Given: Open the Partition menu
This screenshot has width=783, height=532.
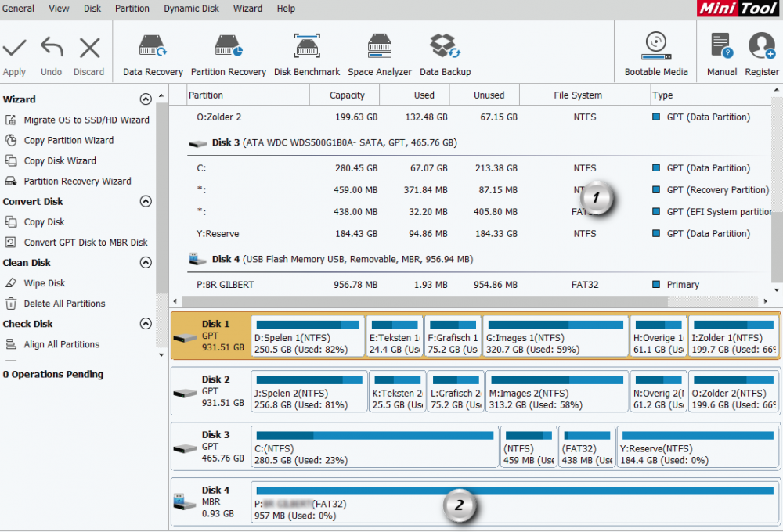Looking at the screenshot, I should [x=132, y=9].
